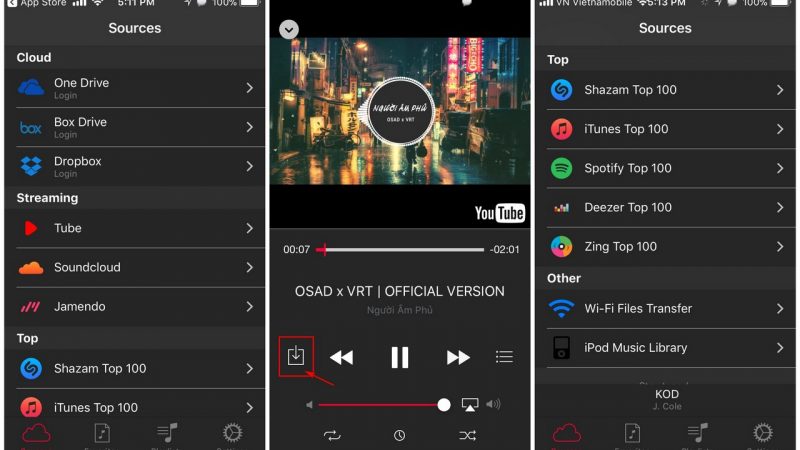
Task: Open One Drive source
Action: click(135, 88)
